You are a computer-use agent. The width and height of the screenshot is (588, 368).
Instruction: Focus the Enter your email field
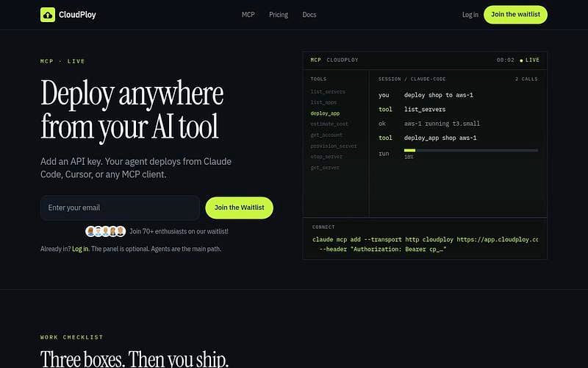pos(120,208)
